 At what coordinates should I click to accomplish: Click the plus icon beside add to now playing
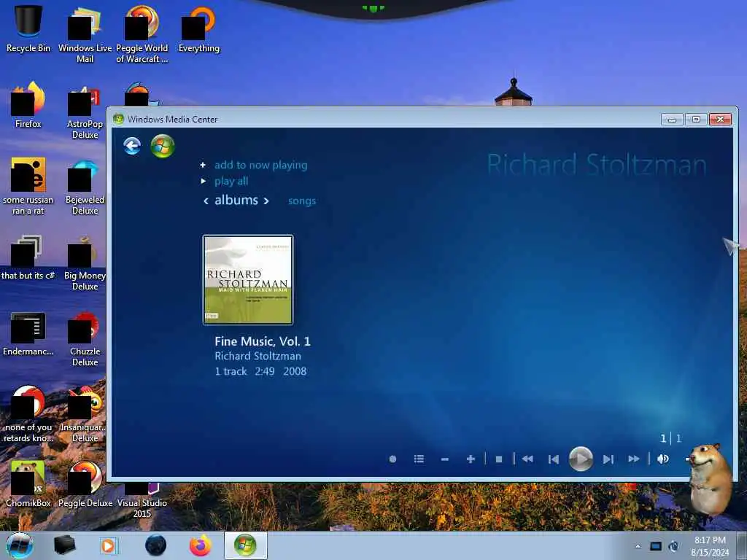203,165
